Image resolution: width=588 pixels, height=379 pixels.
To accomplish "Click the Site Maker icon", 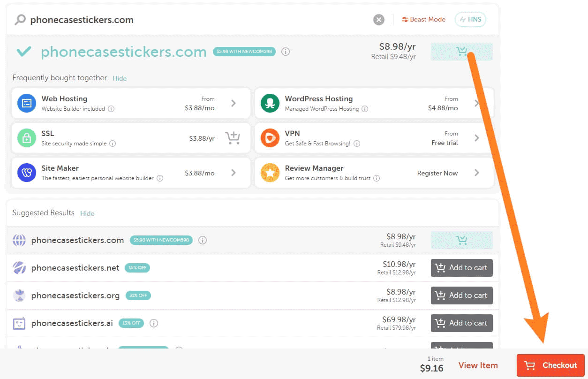I will pyautogui.click(x=27, y=173).
